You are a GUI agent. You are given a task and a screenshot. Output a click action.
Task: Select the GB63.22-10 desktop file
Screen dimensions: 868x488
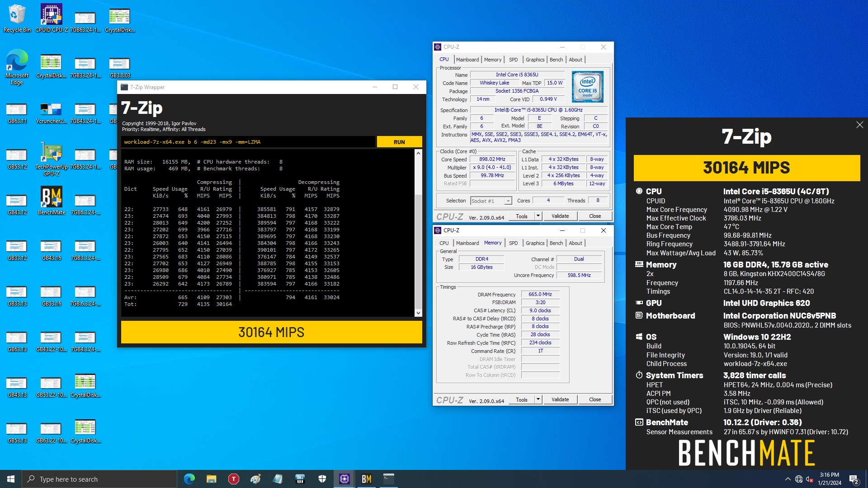pyautogui.click(x=51, y=432)
